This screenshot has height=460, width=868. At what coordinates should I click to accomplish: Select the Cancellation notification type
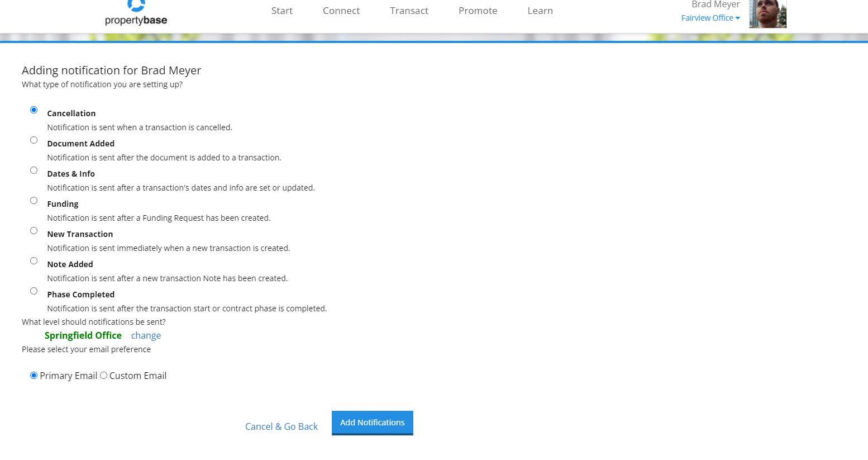(34, 110)
